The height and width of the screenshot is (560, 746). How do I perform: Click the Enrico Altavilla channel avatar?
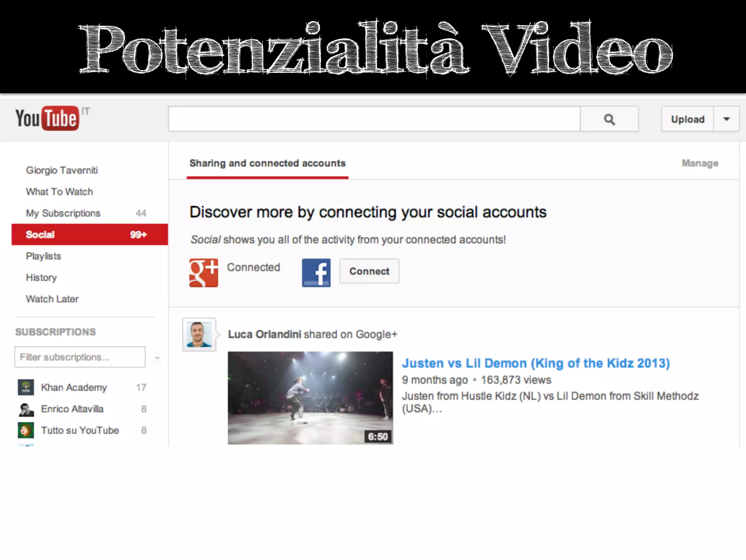pos(26,409)
